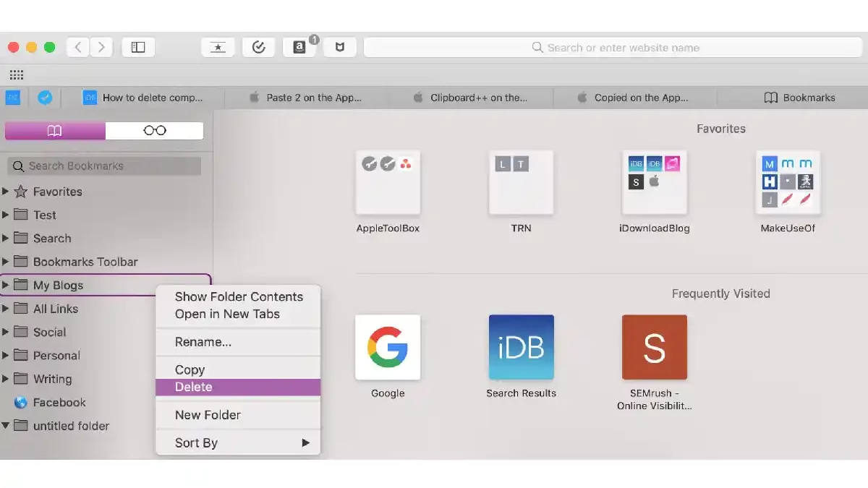Switch to Clipboard++ on the... tab
The width and height of the screenshot is (868, 488).
click(471, 98)
